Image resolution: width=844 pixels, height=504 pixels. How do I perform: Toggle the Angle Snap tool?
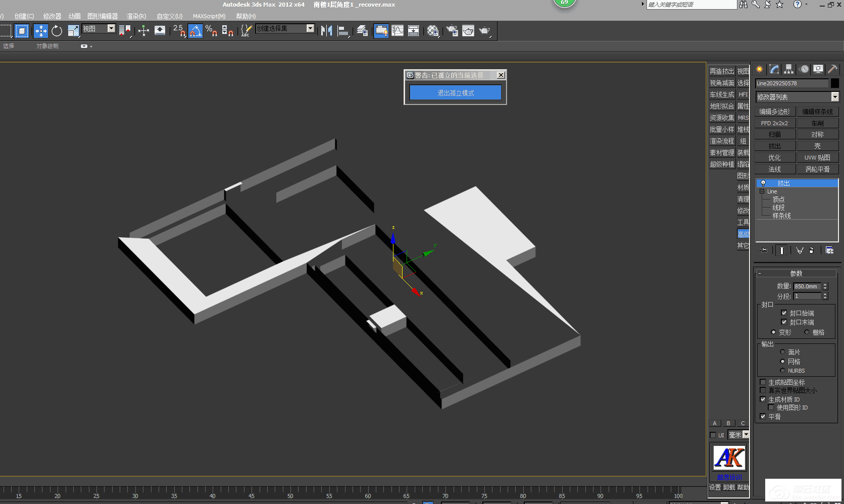[x=195, y=31]
